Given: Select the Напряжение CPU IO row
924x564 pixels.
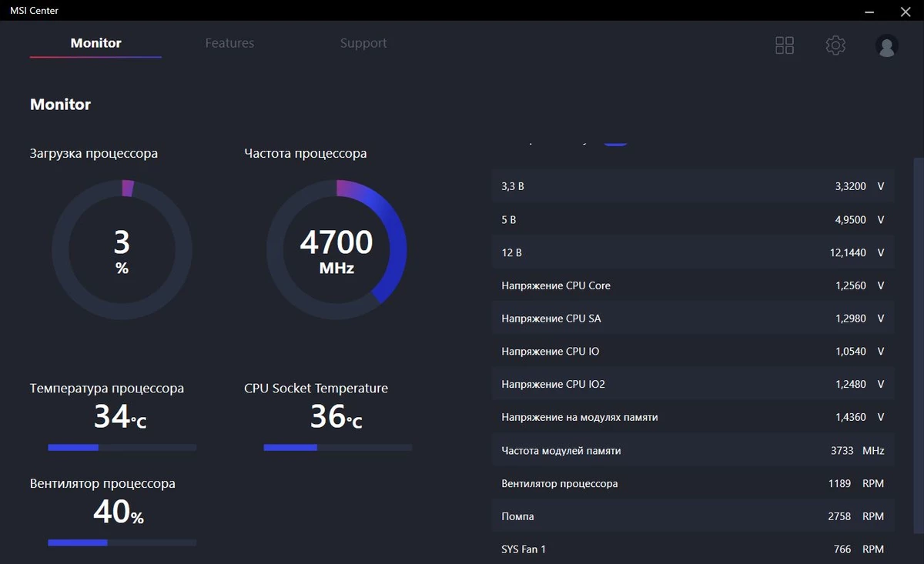Looking at the screenshot, I should (x=693, y=351).
